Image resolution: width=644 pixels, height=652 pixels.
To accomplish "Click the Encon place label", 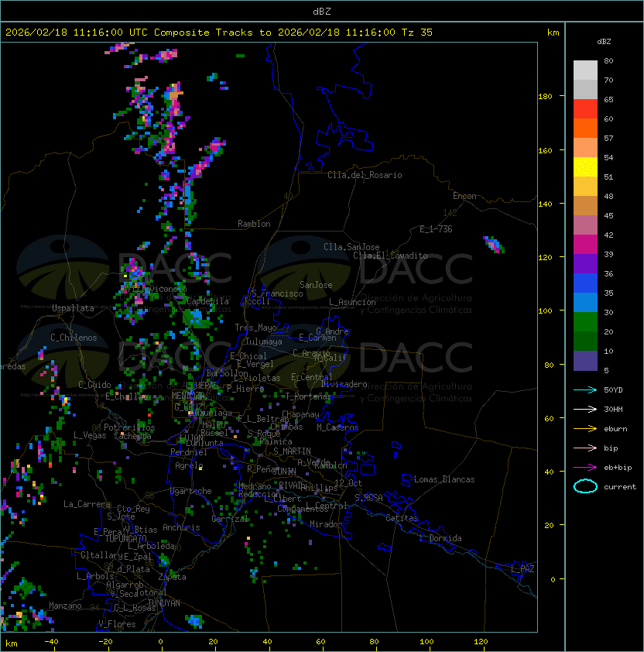I will point(464,196).
